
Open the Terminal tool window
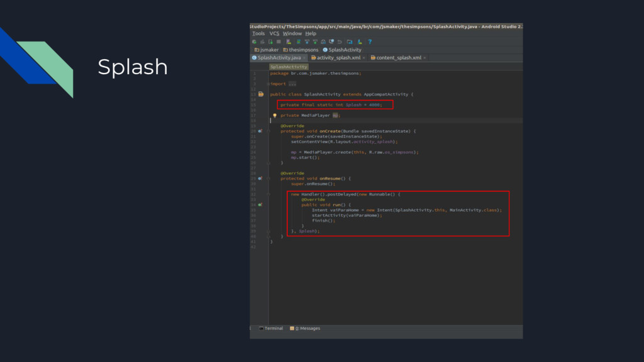point(271,328)
